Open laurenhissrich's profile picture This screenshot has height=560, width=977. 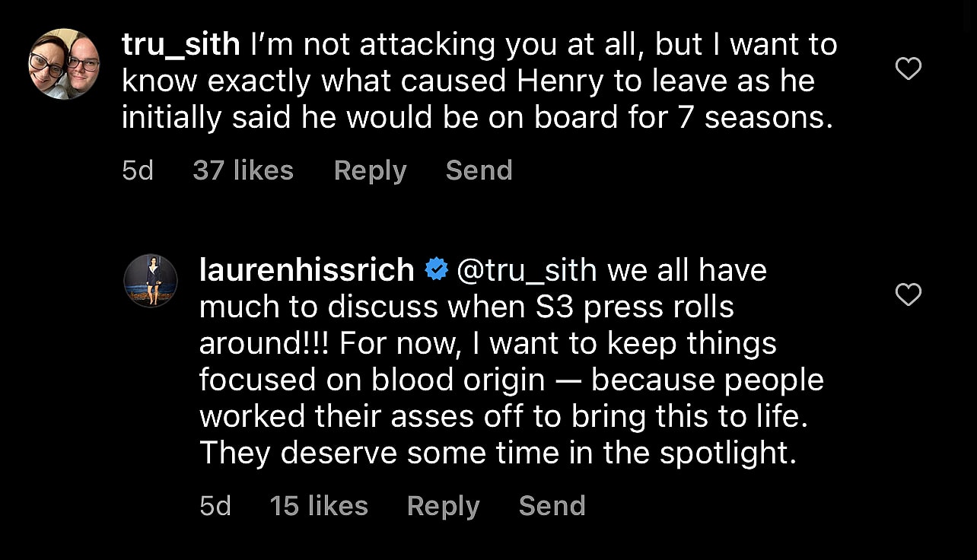coord(151,281)
